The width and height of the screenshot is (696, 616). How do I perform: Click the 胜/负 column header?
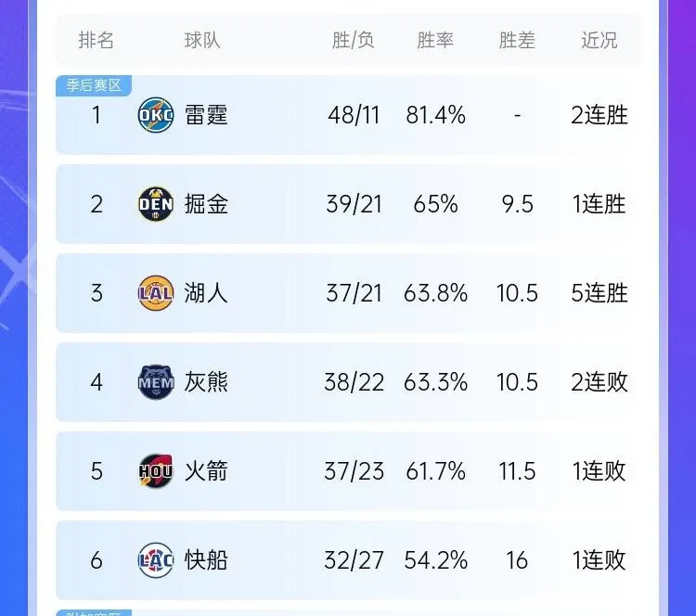pyautogui.click(x=354, y=41)
